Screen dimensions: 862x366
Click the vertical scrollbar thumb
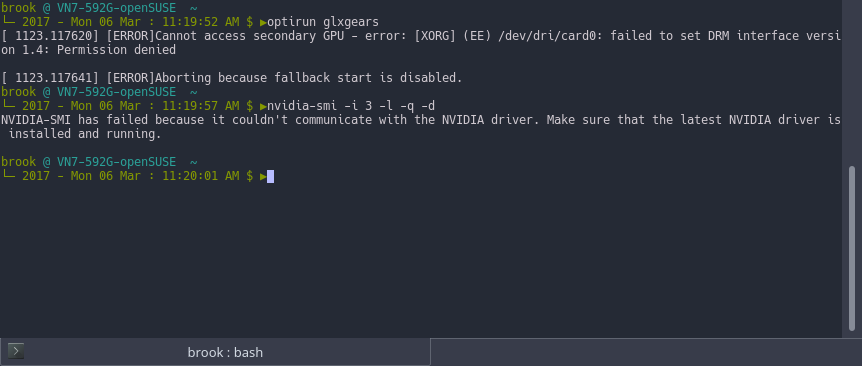pyautogui.click(x=852, y=246)
